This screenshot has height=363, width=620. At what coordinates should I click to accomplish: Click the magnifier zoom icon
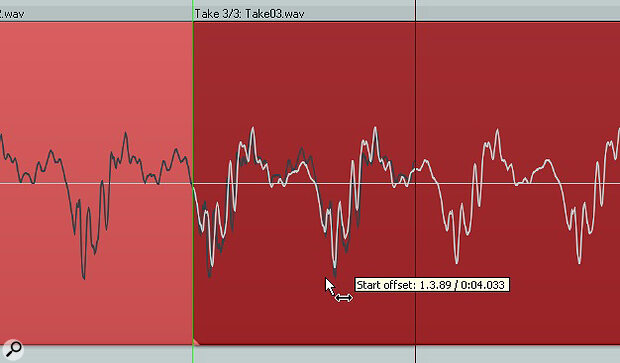tap(13, 350)
